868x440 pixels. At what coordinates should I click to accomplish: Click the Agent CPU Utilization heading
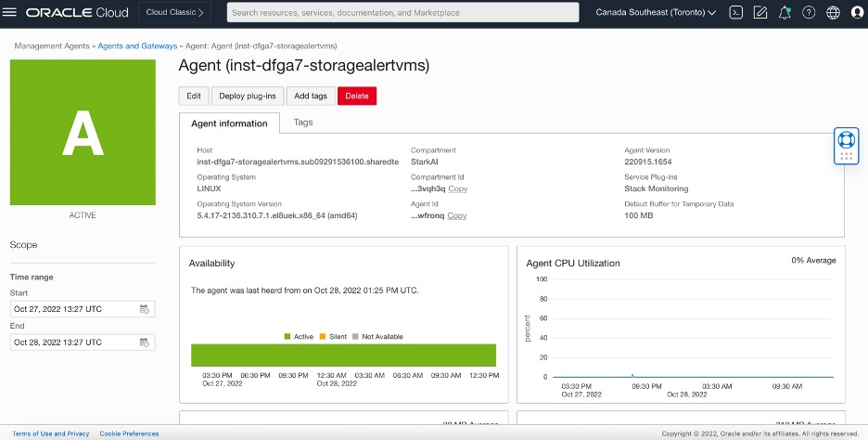(573, 264)
